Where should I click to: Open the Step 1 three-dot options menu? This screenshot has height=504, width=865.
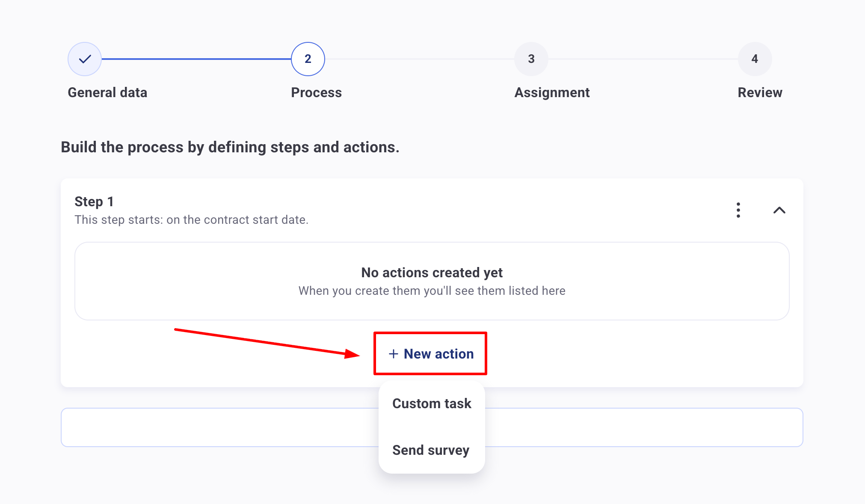pyautogui.click(x=738, y=210)
